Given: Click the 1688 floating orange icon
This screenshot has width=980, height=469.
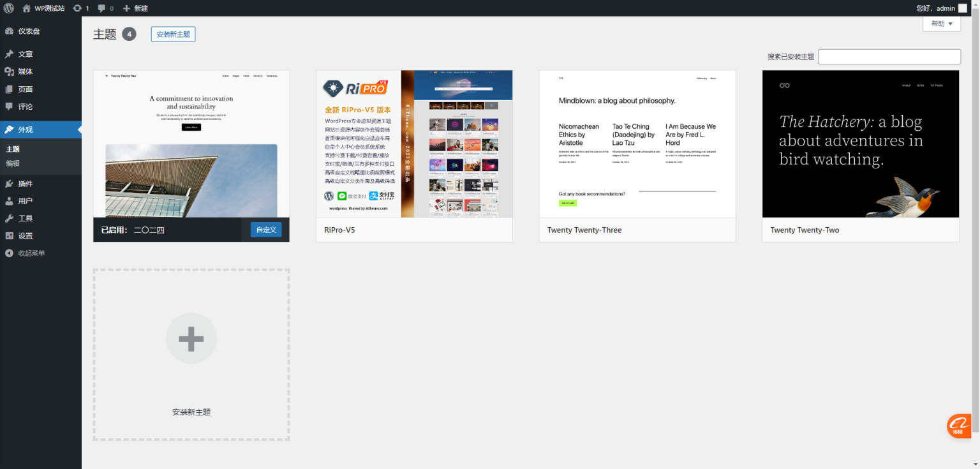Looking at the screenshot, I should tap(958, 426).
